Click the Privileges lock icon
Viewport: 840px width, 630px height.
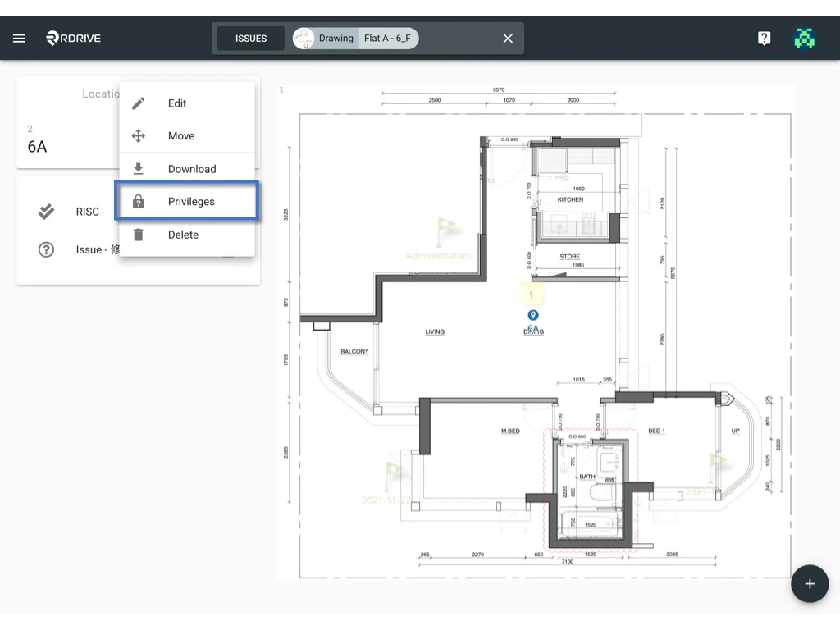[x=138, y=202]
